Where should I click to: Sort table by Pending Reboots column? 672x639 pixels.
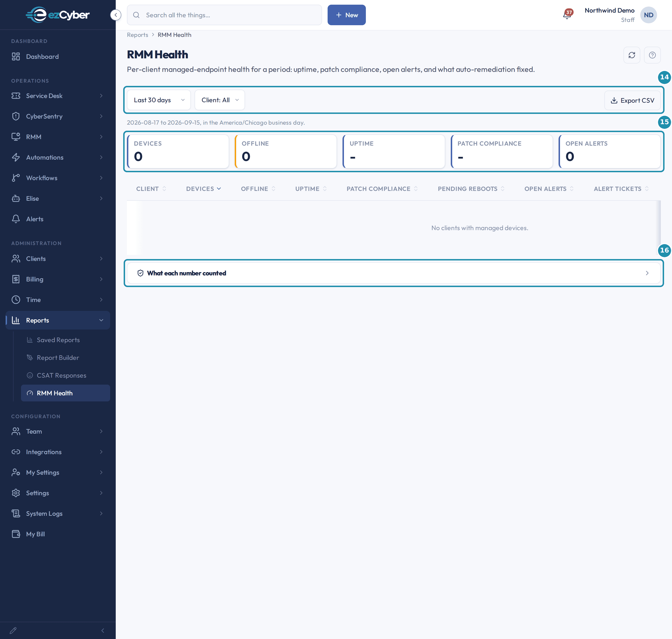[x=471, y=189]
